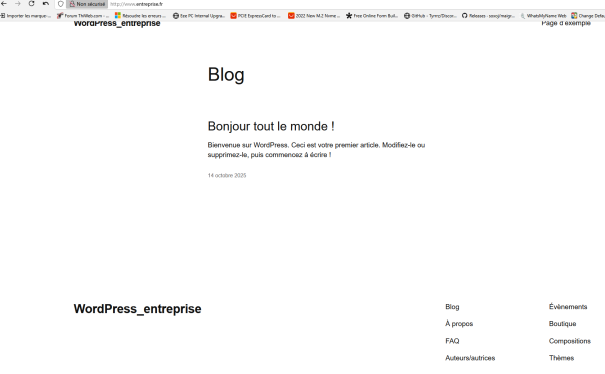Open the 'GitHub - Tyrrrz/Discor...' bookmark

[430, 16]
